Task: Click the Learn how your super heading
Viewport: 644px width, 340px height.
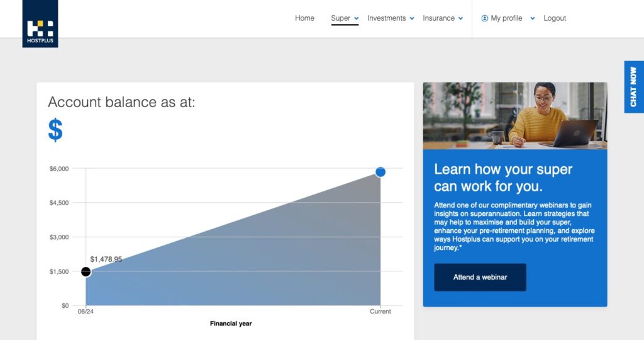Action: pos(503,178)
